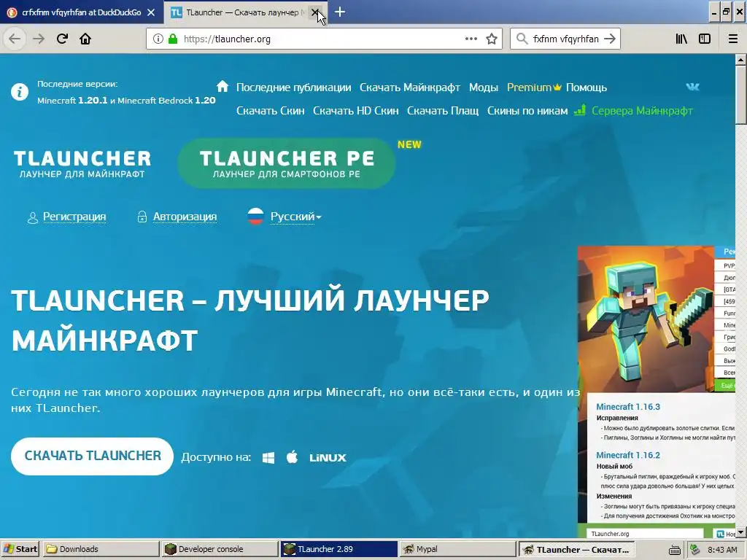Close the TLauncher tab
747x560 pixels.
[x=315, y=12]
